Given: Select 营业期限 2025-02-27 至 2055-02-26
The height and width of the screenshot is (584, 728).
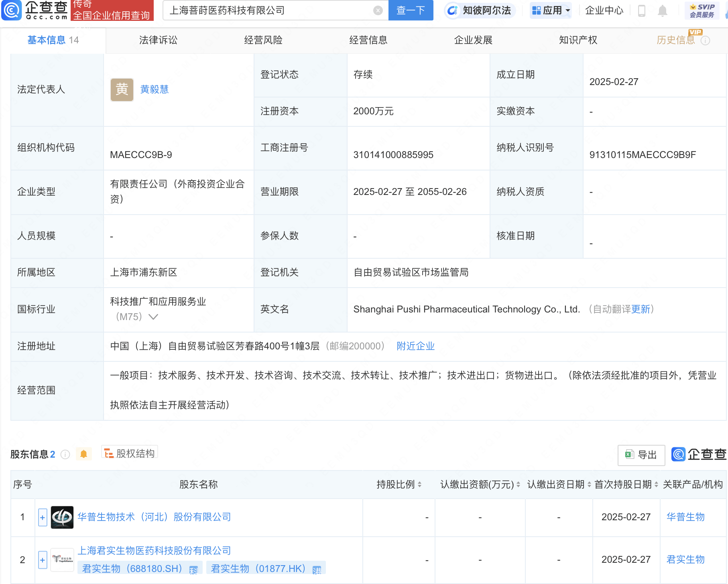Looking at the screenshot, I should coord(410,192).
